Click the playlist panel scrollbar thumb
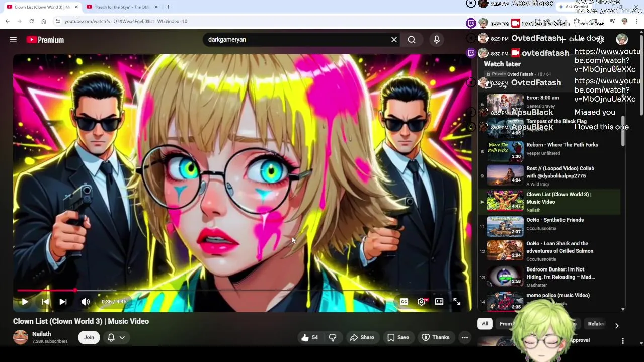 (623, 131)
